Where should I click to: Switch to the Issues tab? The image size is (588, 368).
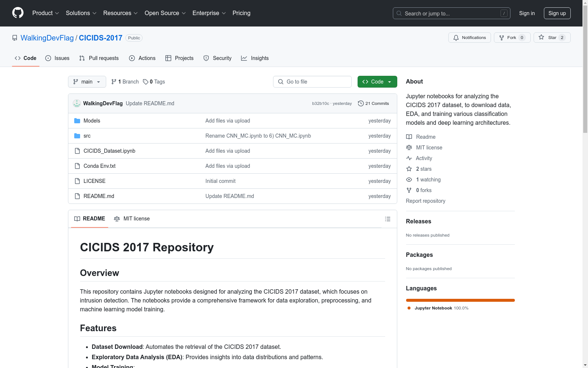click(x=57, y=58)
